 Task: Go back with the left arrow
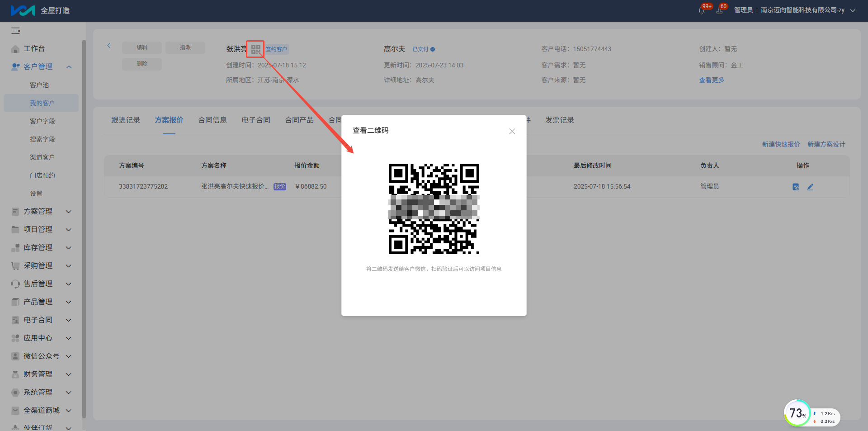(x=109, y=45)
